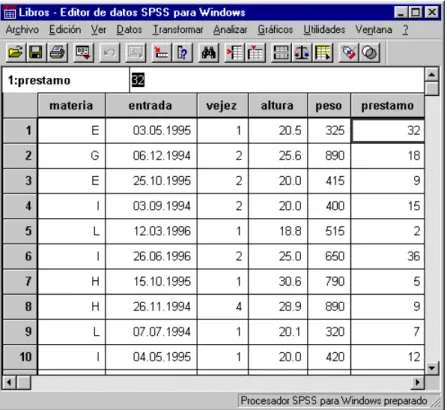Click the select cases toolbar icon
The image size is (447, 410).
click(323, 53)
